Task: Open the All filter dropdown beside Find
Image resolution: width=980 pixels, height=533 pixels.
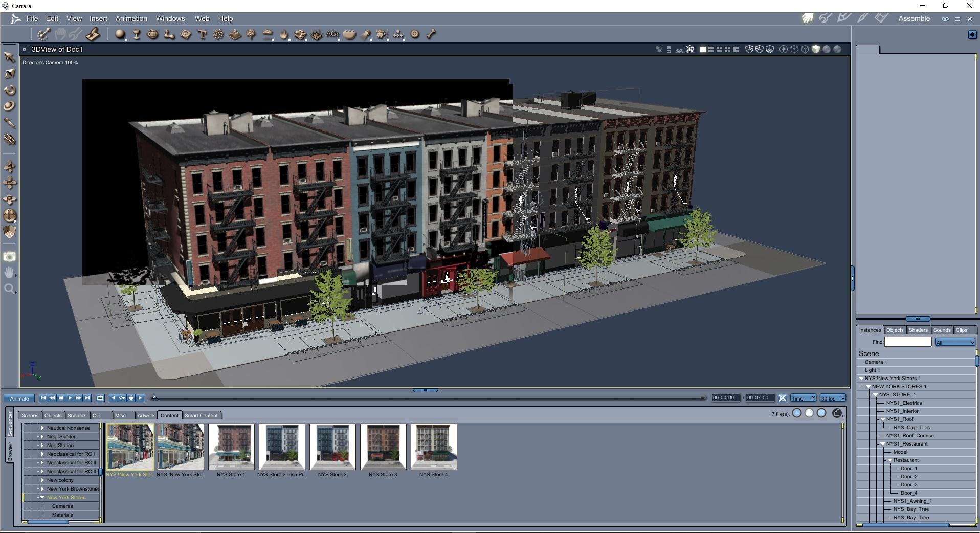Action: click(955, 342)
